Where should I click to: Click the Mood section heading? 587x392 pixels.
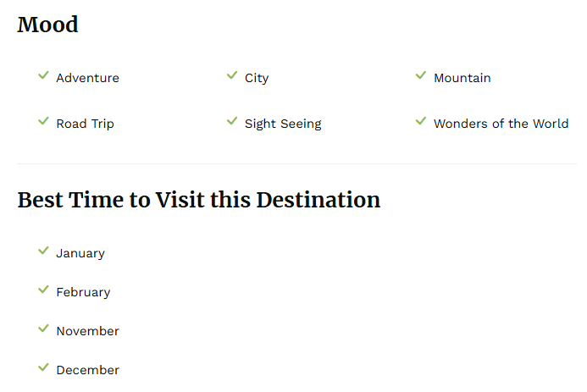pos(48,25)
